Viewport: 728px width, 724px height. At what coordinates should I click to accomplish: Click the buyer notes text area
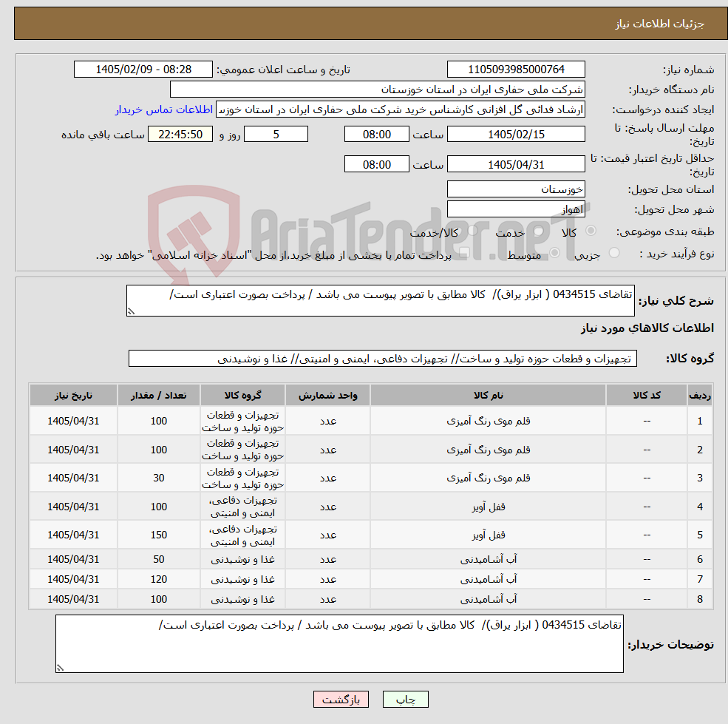pos(339,643)
